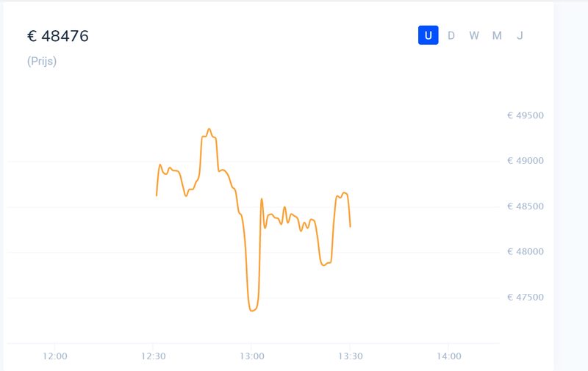Screen dimensions: 588x371
Task: Click the 12:00 time axis label
Action: pyautogui.click(x=55, y=356)
